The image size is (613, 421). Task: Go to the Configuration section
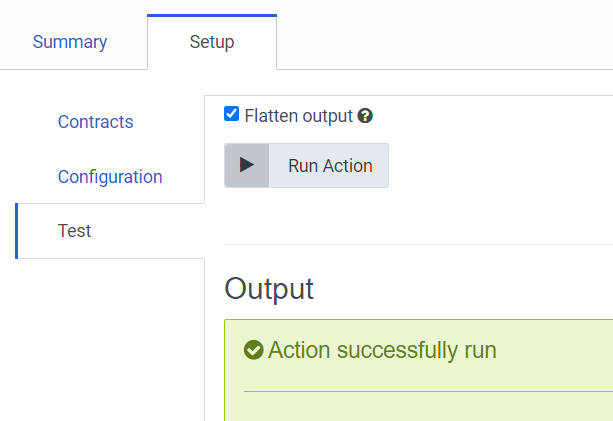[x=110, y=177]
